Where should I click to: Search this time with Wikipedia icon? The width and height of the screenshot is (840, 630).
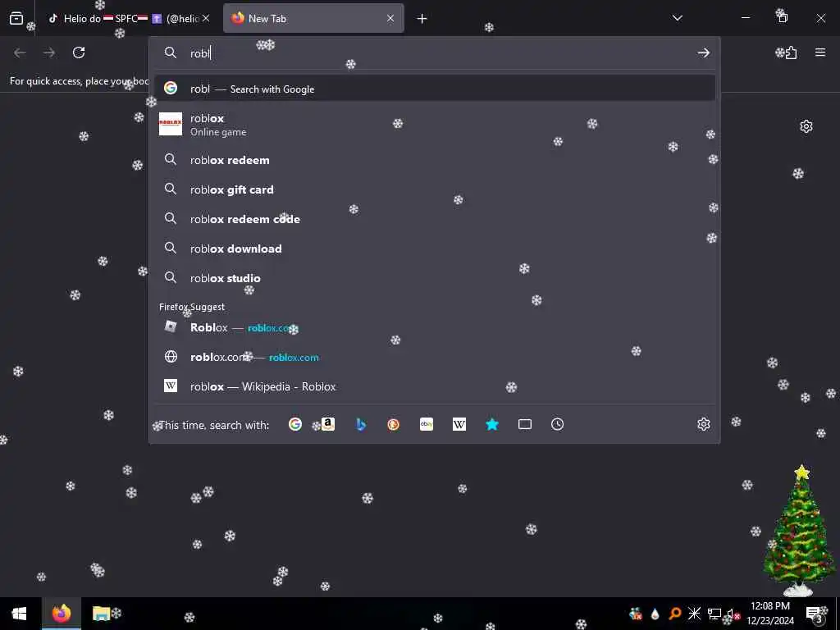(x=459, y=424)
